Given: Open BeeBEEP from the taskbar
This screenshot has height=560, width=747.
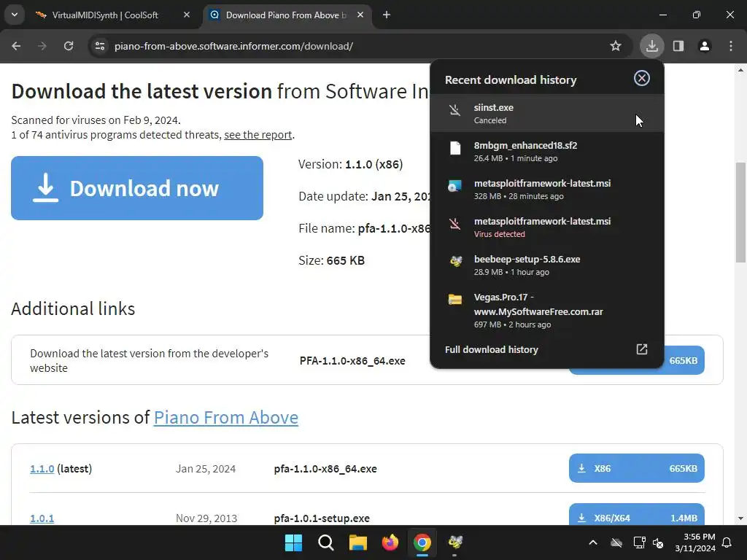Looking at the screenshot, I should tap(455, 542).
